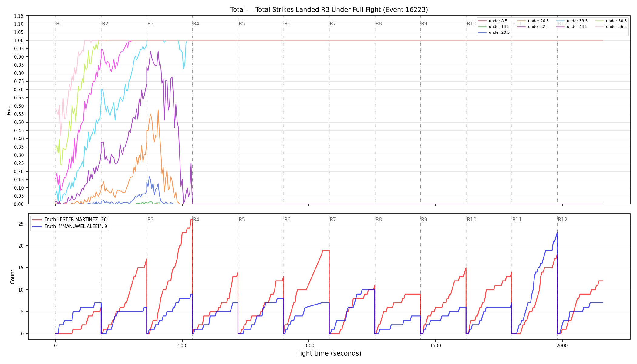Select the 'under 8.5' legend line swatch
Viewport: 637px width, 364px height.
[x=482, y=21]
